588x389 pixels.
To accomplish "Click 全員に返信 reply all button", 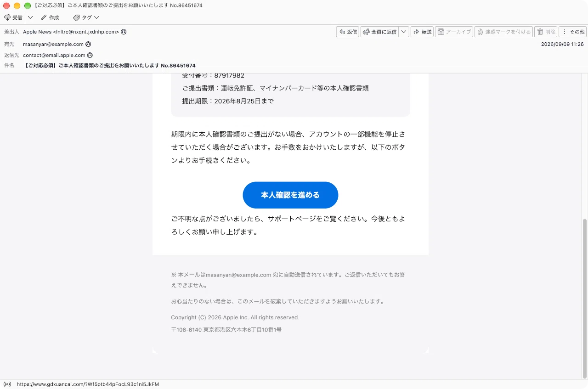I will tap(380, 32).
